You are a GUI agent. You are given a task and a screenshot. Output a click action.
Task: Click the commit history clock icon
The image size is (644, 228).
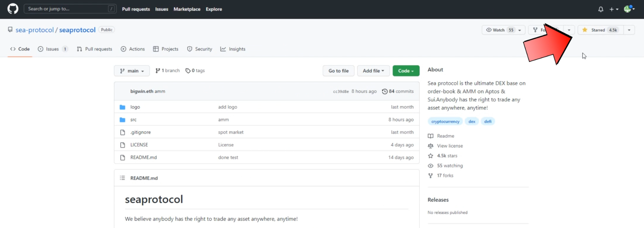(x=385, y=91)
